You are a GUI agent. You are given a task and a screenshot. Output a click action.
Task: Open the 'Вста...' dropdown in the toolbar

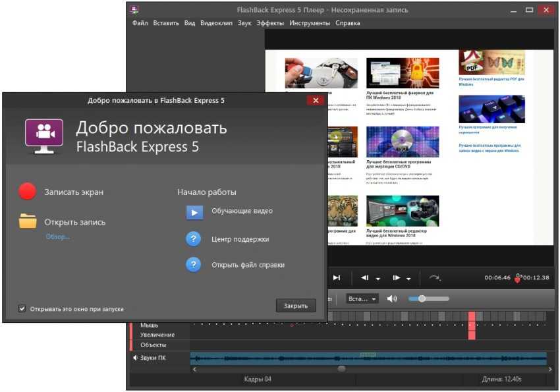tap(362, 298)
